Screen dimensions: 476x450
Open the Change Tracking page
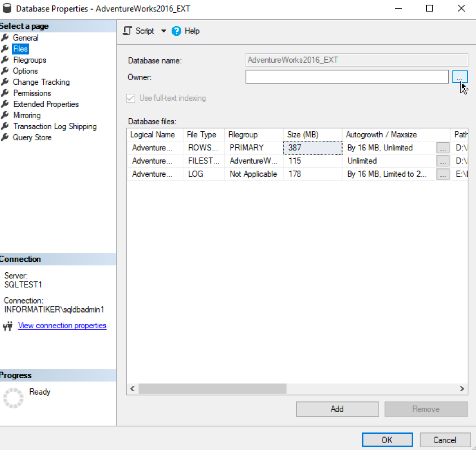pyautogui.click(x=41, y=82)
